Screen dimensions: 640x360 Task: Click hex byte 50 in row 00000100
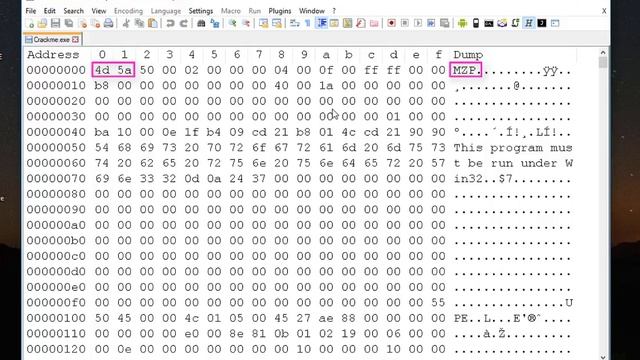coord(102,318)
